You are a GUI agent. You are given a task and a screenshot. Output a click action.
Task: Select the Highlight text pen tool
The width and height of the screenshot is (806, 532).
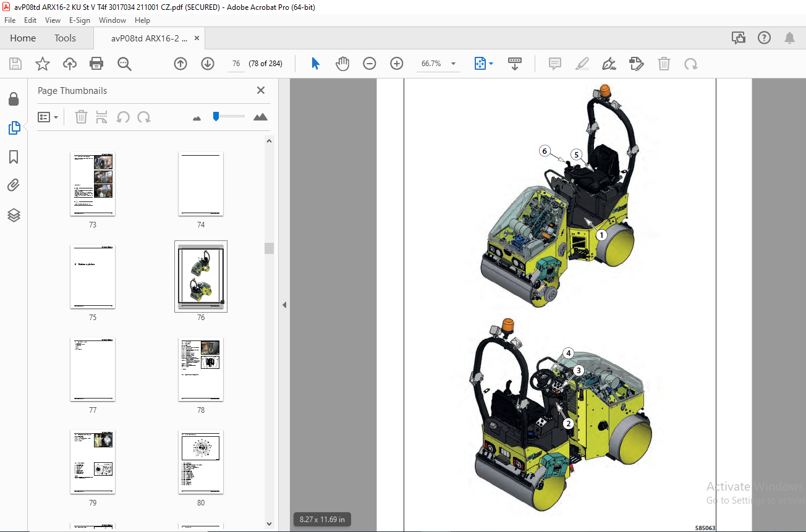(582, 64)
